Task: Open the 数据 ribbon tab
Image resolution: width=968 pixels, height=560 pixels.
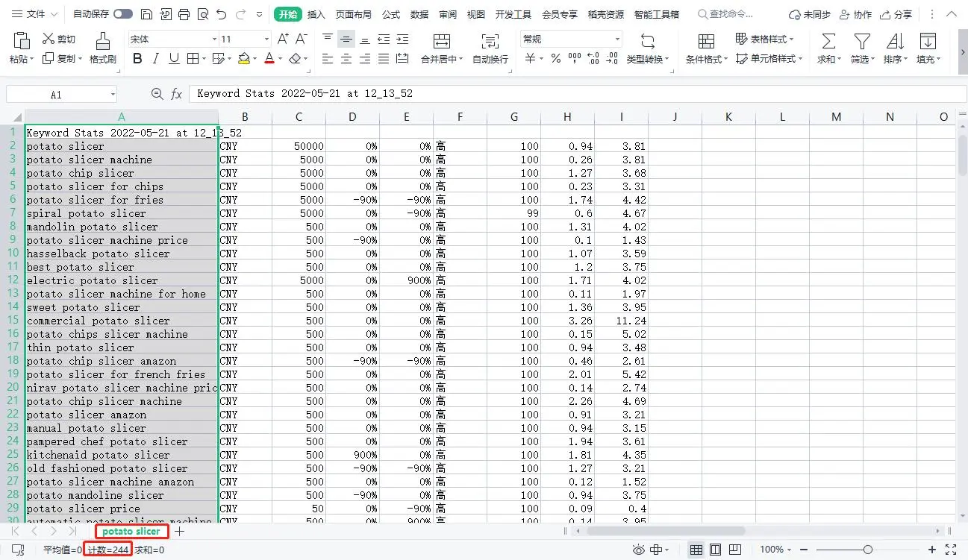Action: 419,14
